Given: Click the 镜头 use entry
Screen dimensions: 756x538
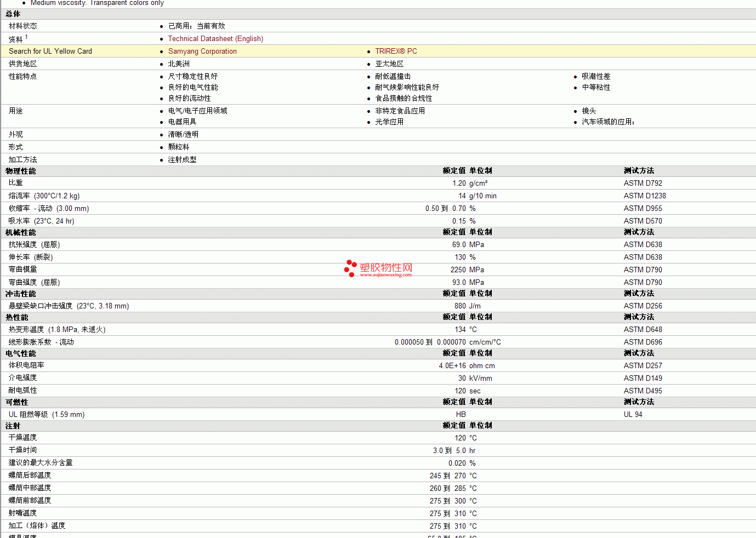Looking at the screenshot, I should pos(589,111).
